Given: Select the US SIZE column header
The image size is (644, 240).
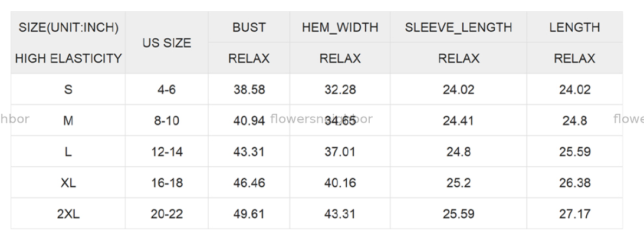Looking at the screenshot, I should click(x=167, y=43).
